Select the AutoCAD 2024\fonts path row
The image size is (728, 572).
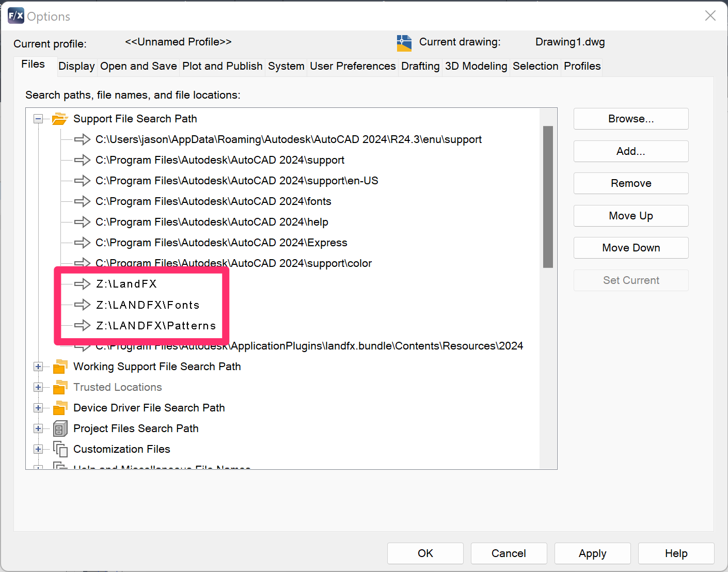click(x=213, y=201)
